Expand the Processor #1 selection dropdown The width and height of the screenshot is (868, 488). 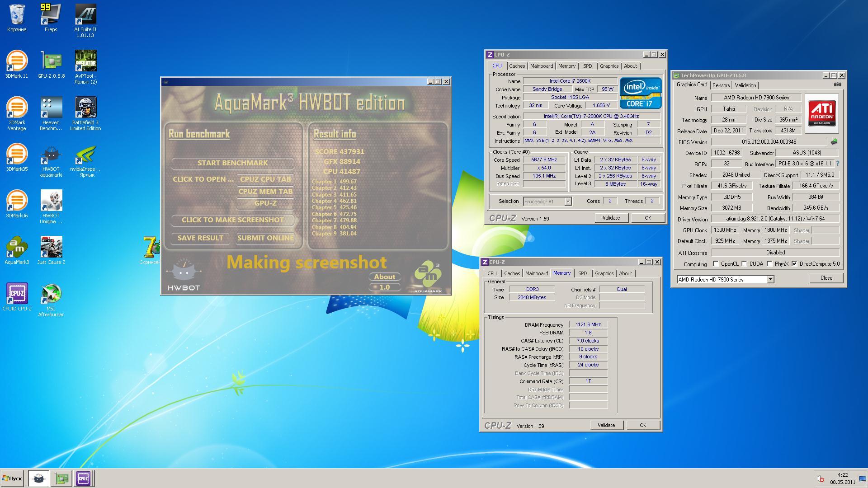coord(568,202)
